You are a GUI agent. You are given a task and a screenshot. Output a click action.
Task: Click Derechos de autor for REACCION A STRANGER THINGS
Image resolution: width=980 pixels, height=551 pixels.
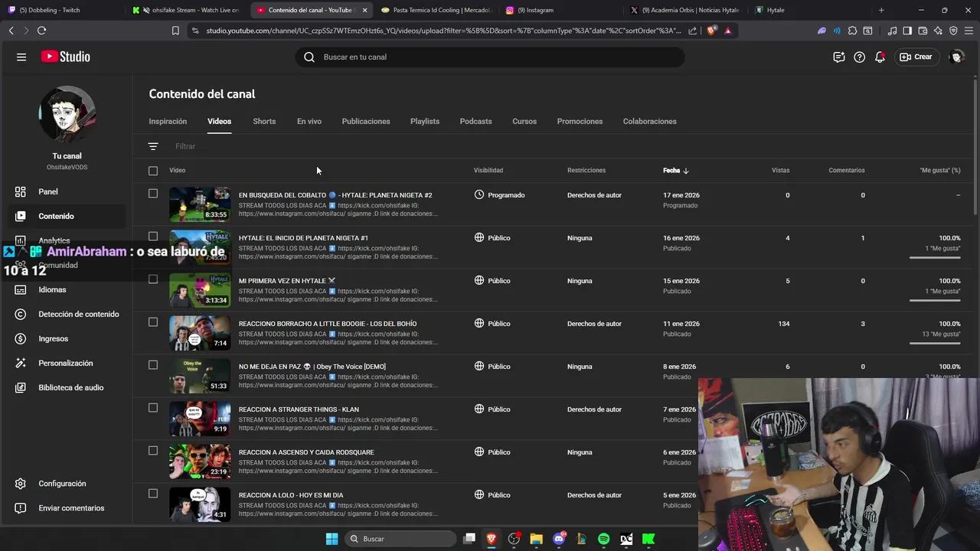pos(594,409)
